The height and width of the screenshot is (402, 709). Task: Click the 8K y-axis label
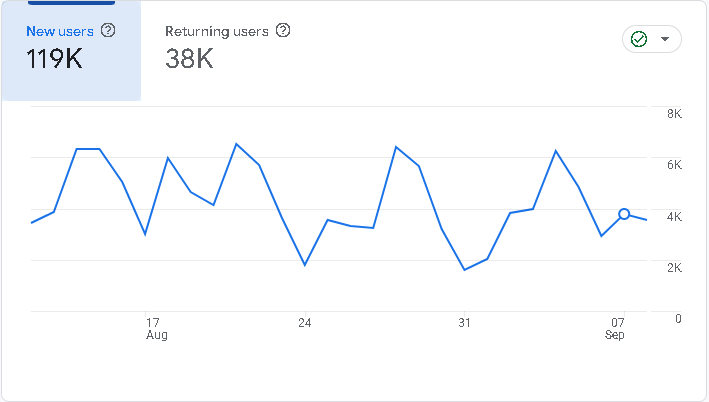point(674,114)
